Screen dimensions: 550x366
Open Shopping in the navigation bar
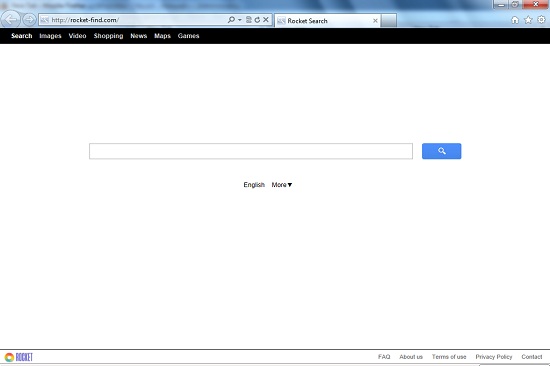click(x=108, y=36)
